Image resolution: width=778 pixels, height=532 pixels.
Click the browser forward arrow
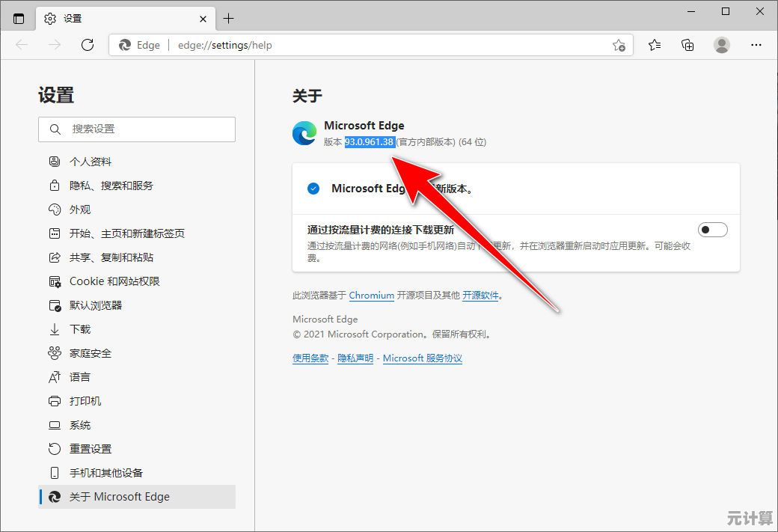[55, 45]
